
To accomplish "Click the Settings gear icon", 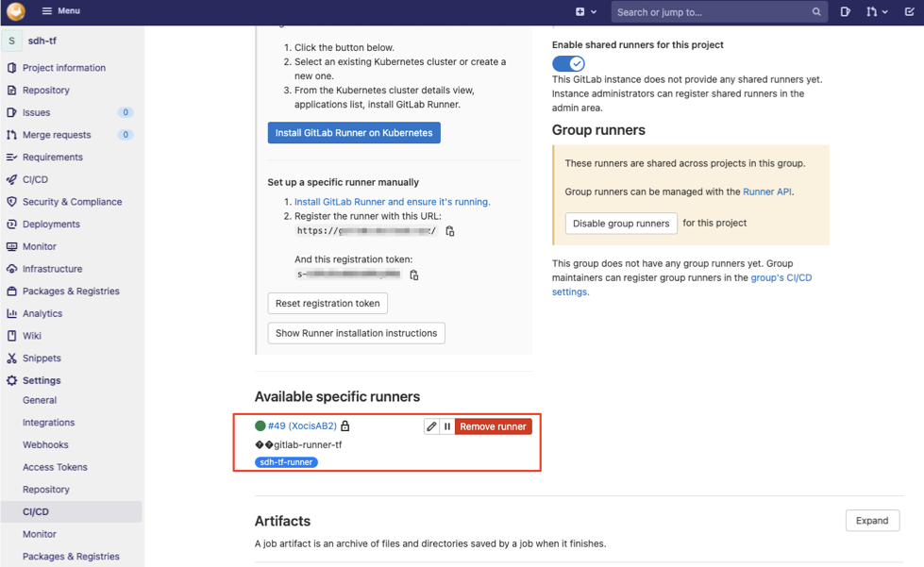I will click(x=11, y=380).
